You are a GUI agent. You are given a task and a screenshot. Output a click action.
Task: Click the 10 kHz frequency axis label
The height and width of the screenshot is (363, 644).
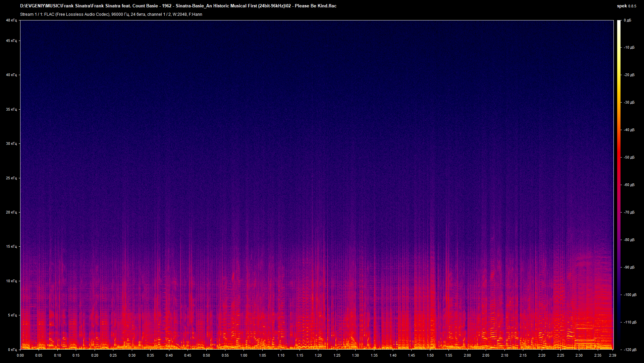click(x=11, y=281)
